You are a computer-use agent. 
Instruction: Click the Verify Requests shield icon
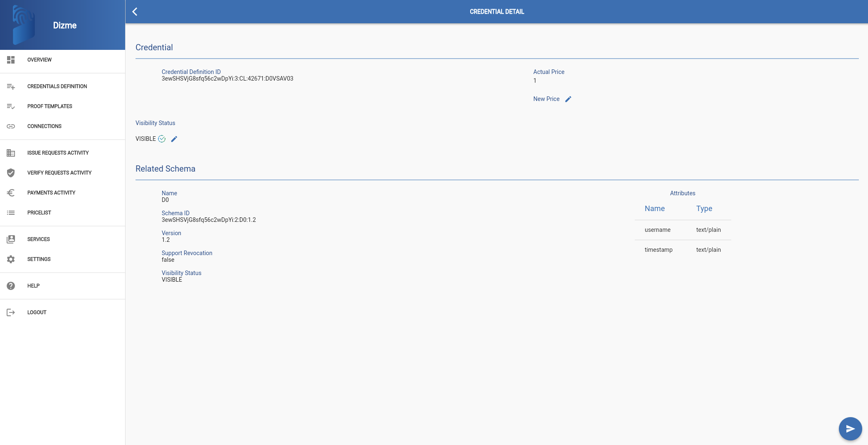(x=11, y=173)
